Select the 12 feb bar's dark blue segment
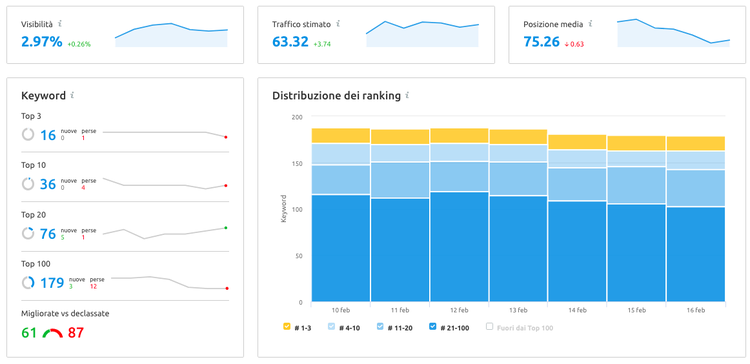Viewport: 750px width, 364px height. coord(459,247)
